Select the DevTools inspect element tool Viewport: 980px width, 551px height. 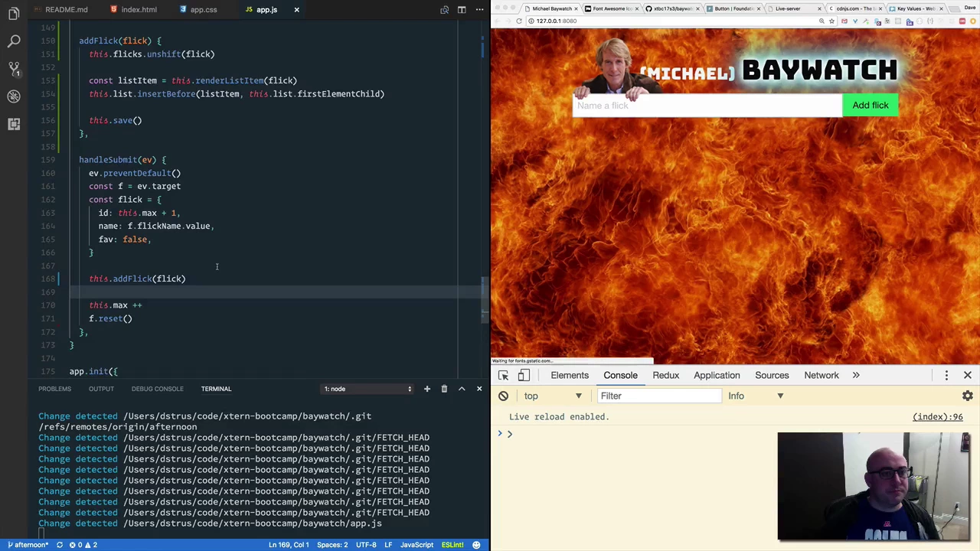pyautogui.click(x=503, y=375)
